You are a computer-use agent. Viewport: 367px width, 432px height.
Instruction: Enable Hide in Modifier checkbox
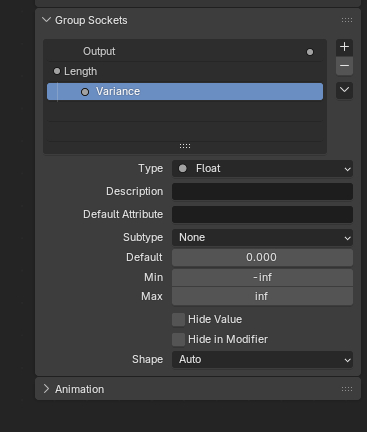tap(178, 339)
